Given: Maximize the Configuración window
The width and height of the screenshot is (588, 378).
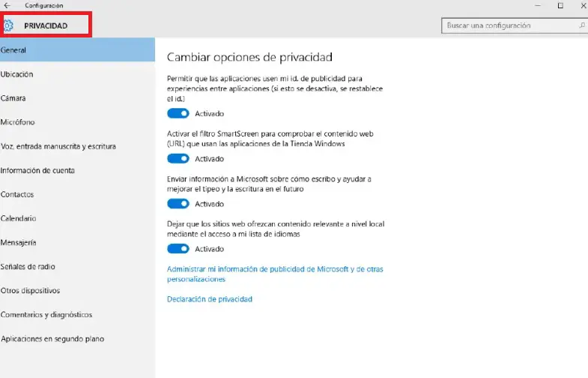Looking at the screenshot, I should (560, 5).
